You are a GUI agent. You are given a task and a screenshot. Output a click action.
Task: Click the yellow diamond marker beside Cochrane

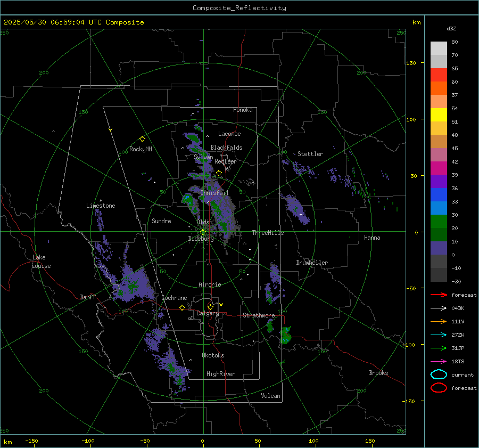[182, 308]
